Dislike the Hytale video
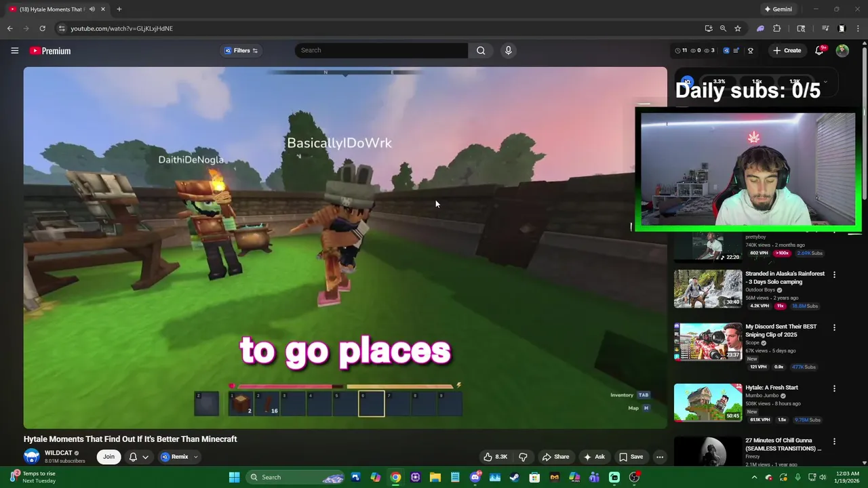868x488 pixels. point(523,457)
